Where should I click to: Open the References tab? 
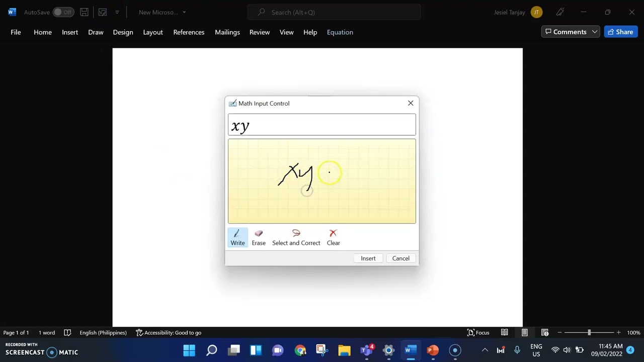pos(189,32)
